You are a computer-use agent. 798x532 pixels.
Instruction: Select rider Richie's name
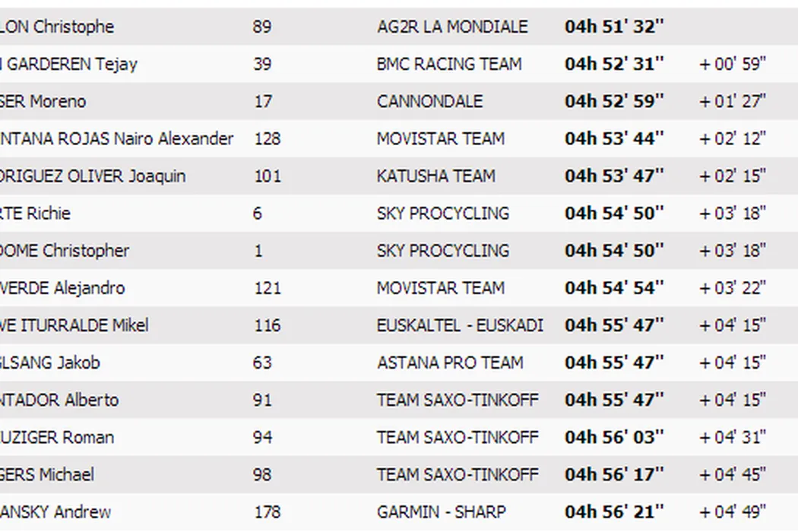[x=35, y=213]
